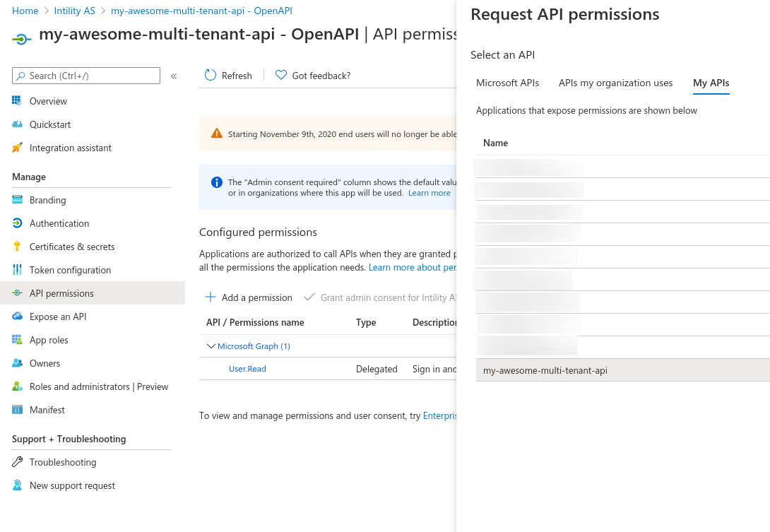Click the Branding icon
This screenshot has width=770, height=532.
pyautogui.click(x=17, y=199)
